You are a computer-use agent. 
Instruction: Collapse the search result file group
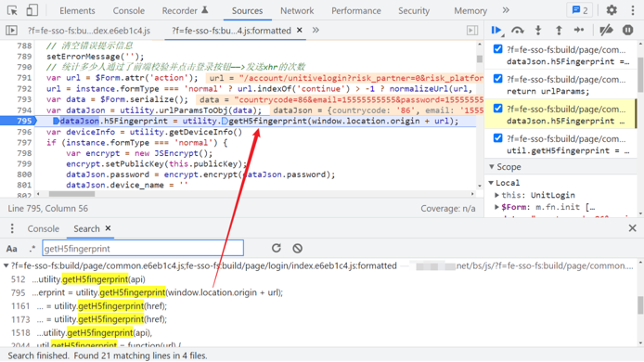[x=6, y=265]
